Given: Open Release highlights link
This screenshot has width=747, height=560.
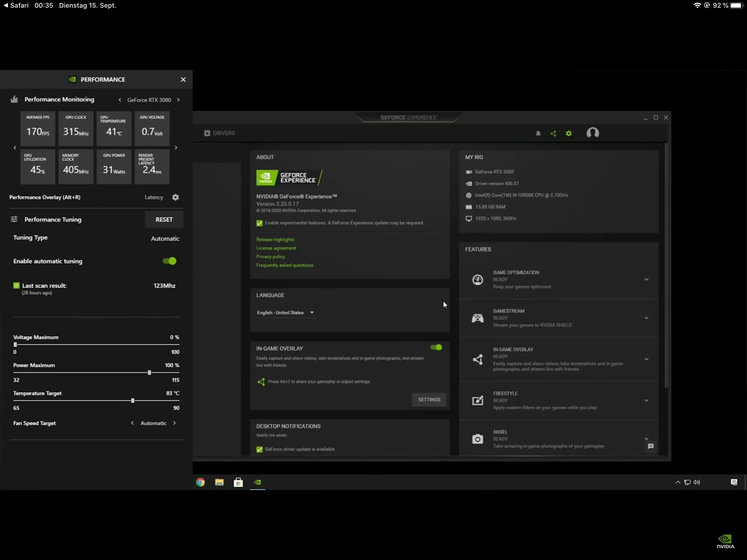Looking at the screenshot, I should point(275,240).
